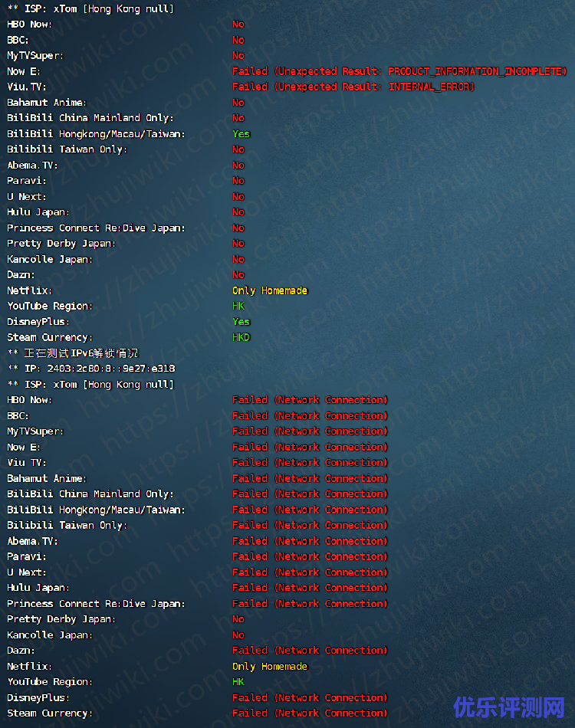Viewport: 575px width, 728px height.
Task: Select the red "No" beside Hulu Japan
Action: (x=238, y=212)
